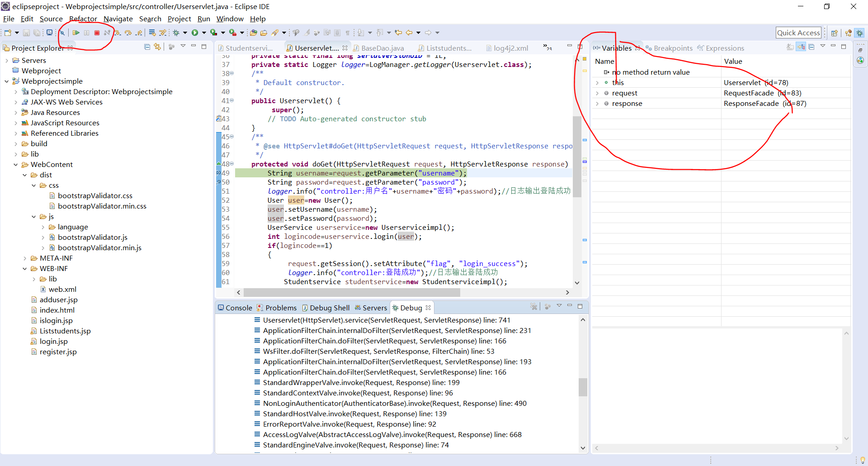Open Project Explorer view menu triangle
The image size is (868, 466).
183,46
